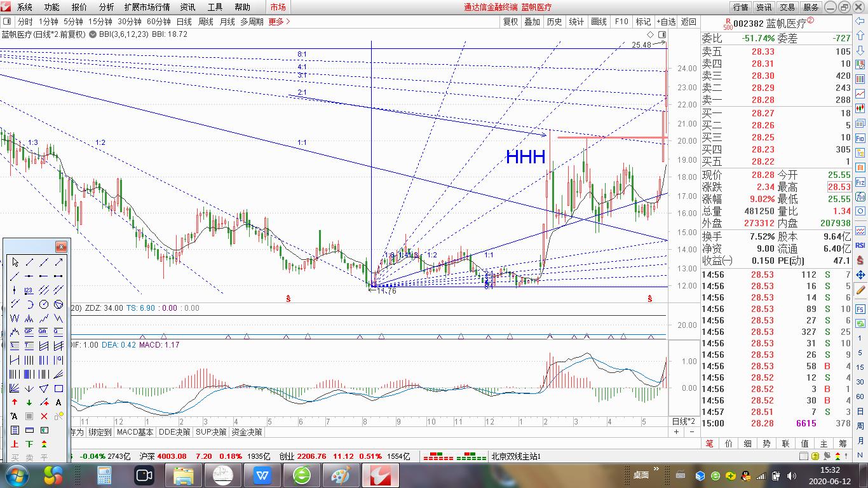Click the four-way move icon in sidebar
The width and height of the screenshot is (868, 488).
click(861, 274)
